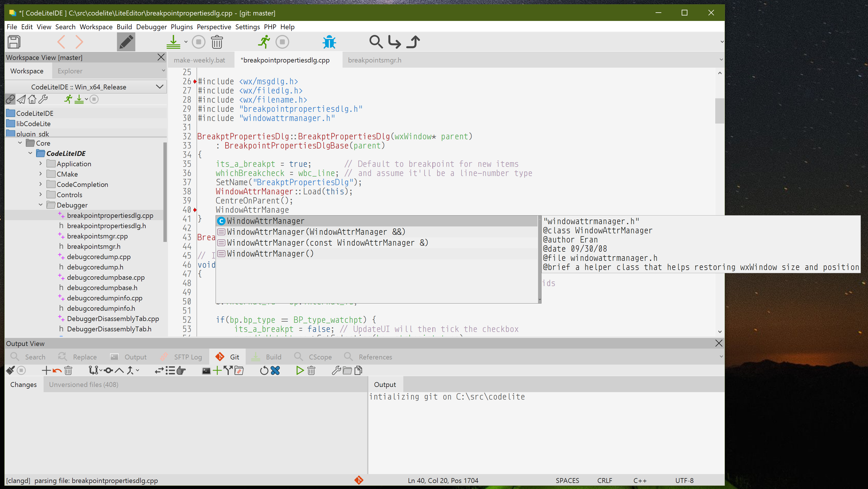Refresh the Git view with the circular arrow icon
This screenshot has width=868, height=489.
click(x=264, y=370)
